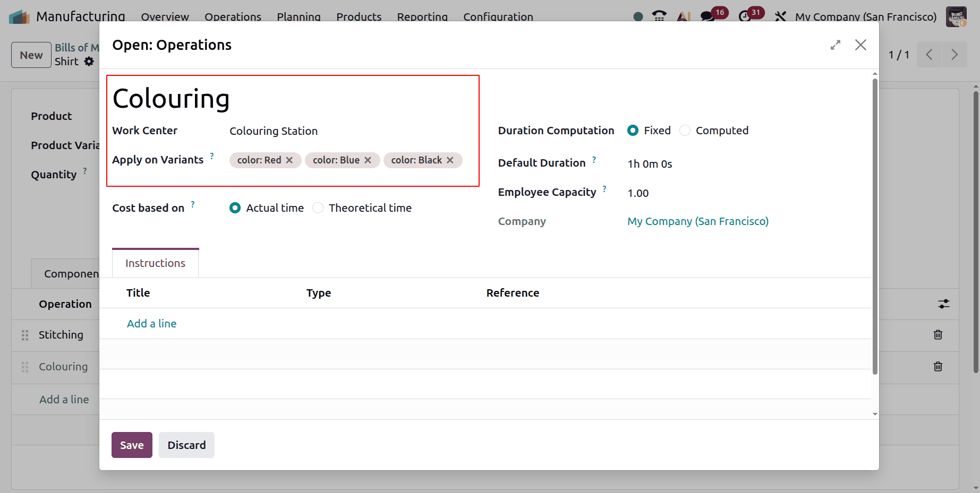The image size is (980, 493).
Task: Click the page vertical scrollbar
Action: click(x=976, y=232)
